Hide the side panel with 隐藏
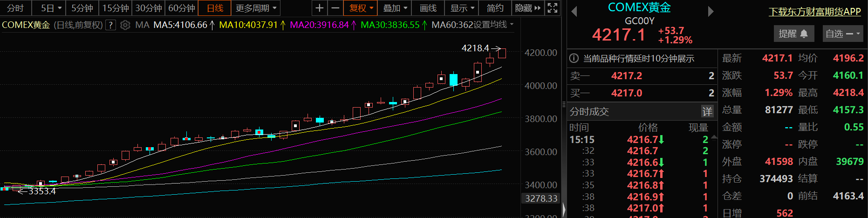This screenshot has height=218, width=868. tap(528, 8)
